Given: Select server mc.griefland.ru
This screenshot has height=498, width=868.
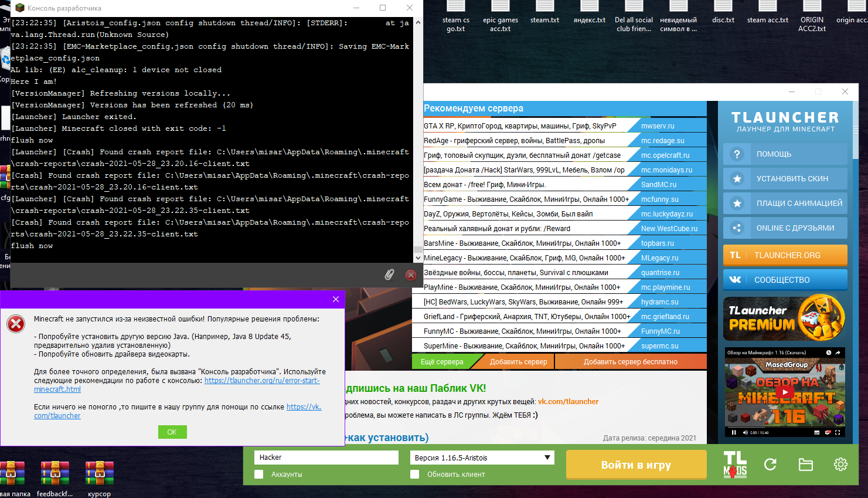Looking at the screenshot, I should pos(665,317).
